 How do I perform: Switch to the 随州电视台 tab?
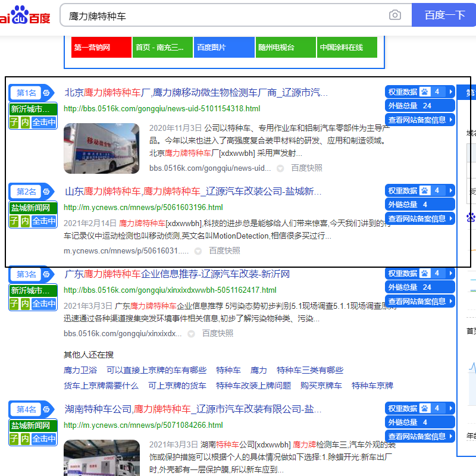(x=286, y=48)
